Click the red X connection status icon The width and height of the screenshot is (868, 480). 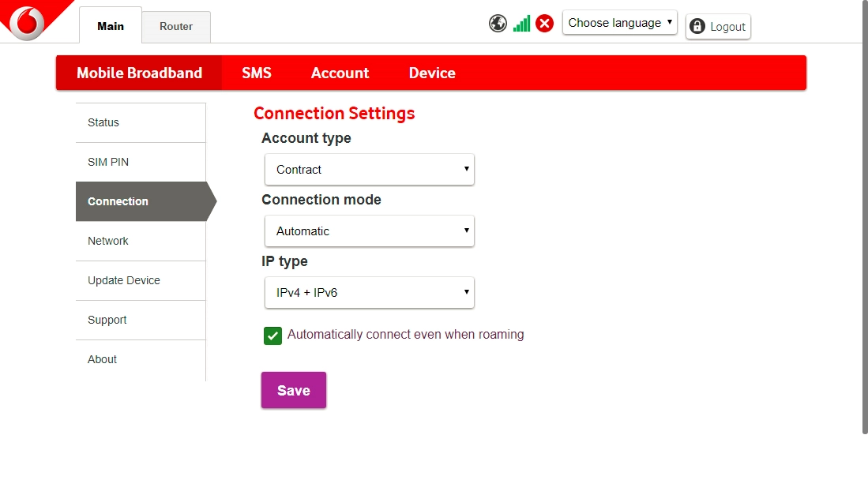pyautogui.click(x=544, y=24)
